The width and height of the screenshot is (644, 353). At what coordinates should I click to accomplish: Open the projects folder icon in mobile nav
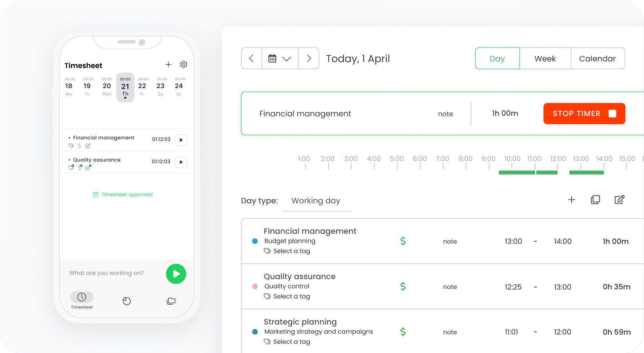tap(171, 301)
